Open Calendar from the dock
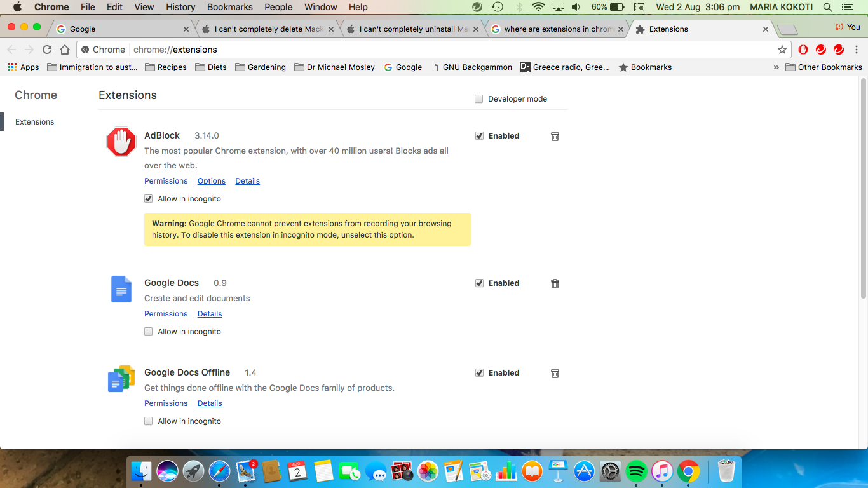Image resolution: width=868 pixels, height=488 pixels. pyautogui.click(x=297, y=471)
